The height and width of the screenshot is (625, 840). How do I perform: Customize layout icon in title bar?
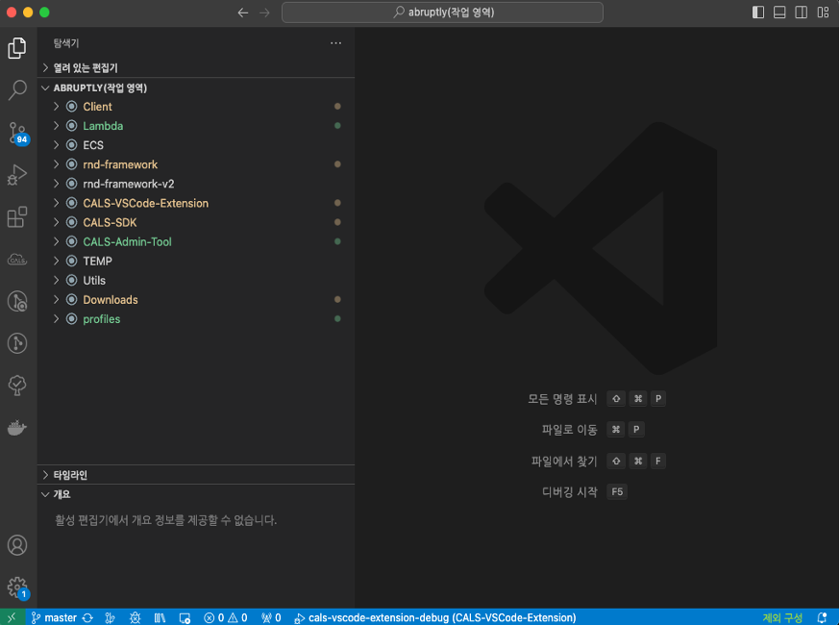click(823, 12)
